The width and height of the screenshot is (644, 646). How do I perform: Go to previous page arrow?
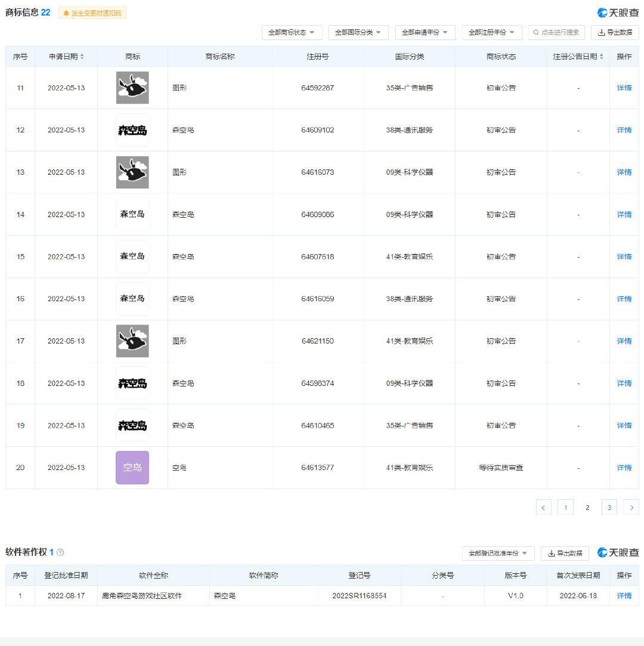[543, 508]
